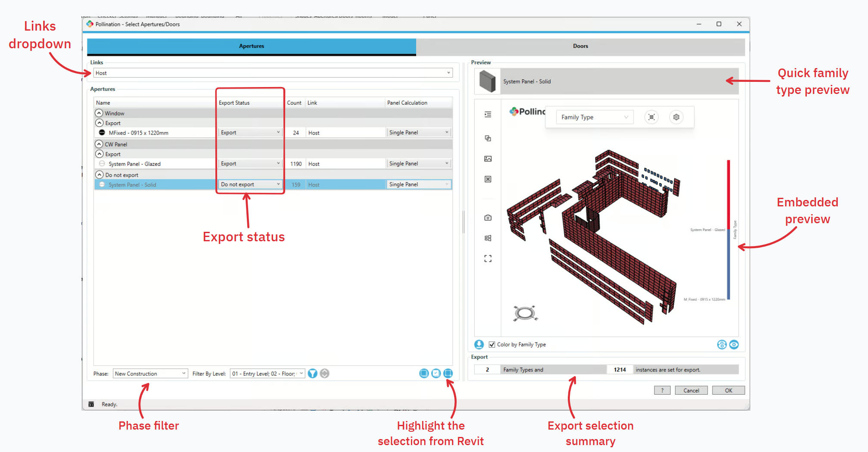This screenshot has height=452, width=868.
Task: Select the Apertures tab
Action: [251, 46]
